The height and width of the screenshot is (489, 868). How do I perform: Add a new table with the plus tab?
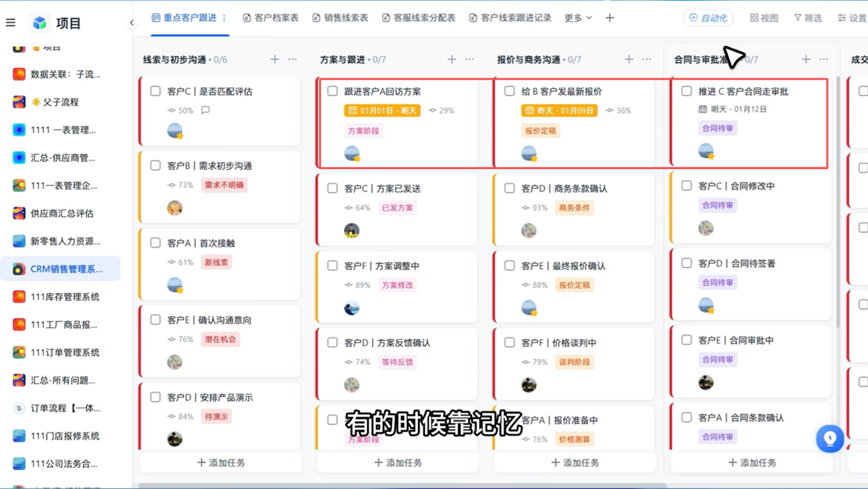point(610,18)
